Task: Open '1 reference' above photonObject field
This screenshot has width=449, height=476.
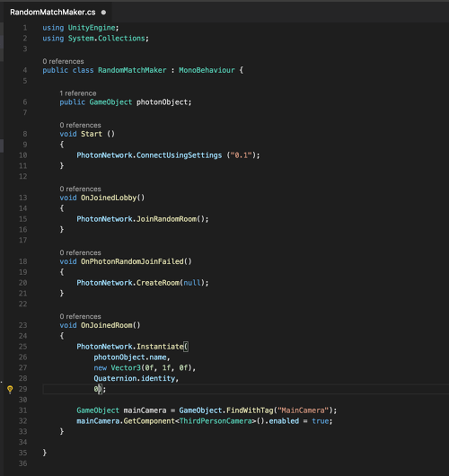Action: point(78,93)
